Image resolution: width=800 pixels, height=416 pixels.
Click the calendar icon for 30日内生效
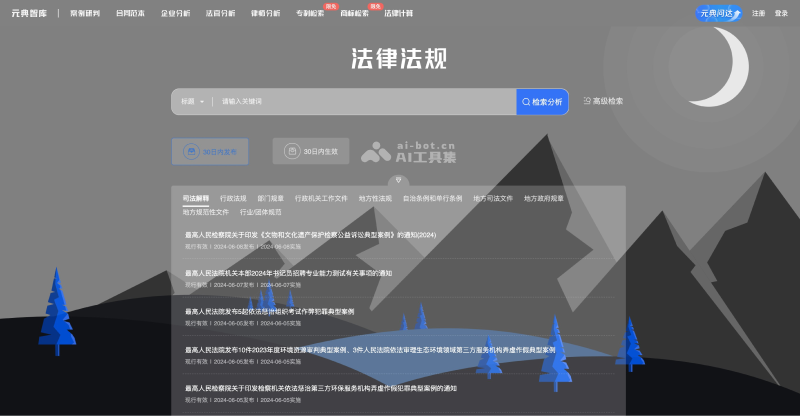pos(292,152)
